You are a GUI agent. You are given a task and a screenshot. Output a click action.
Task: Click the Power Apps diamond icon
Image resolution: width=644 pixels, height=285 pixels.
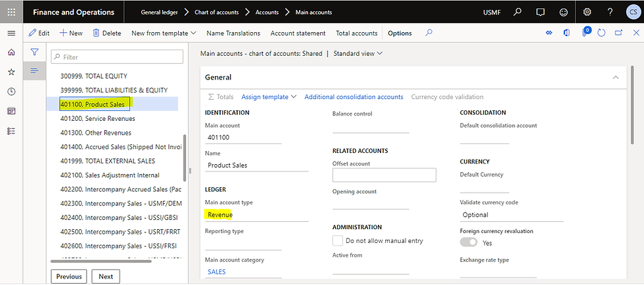[549, 33]
